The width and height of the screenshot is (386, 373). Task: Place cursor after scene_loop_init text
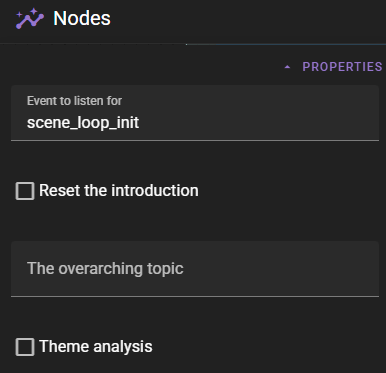(140, 123)
